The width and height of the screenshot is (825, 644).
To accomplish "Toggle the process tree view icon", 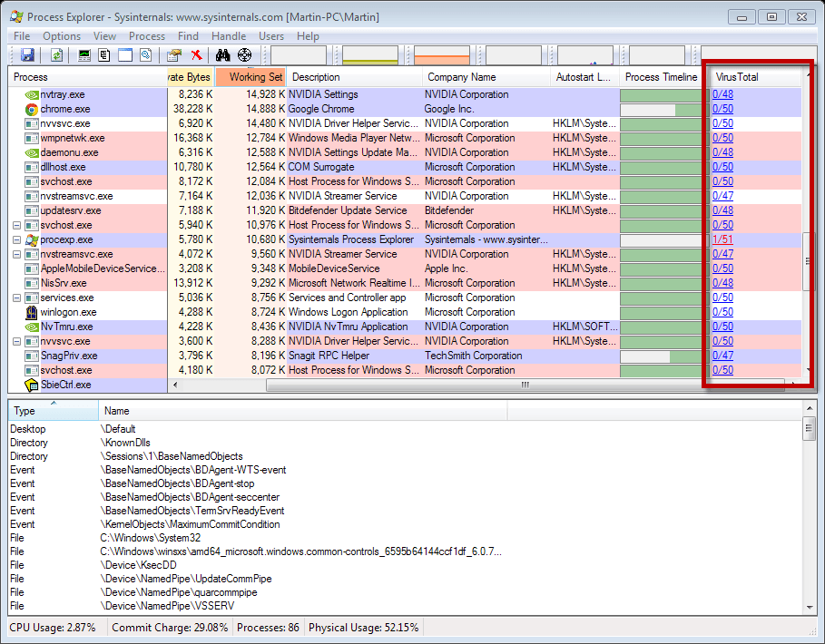I will pos(104,54).
